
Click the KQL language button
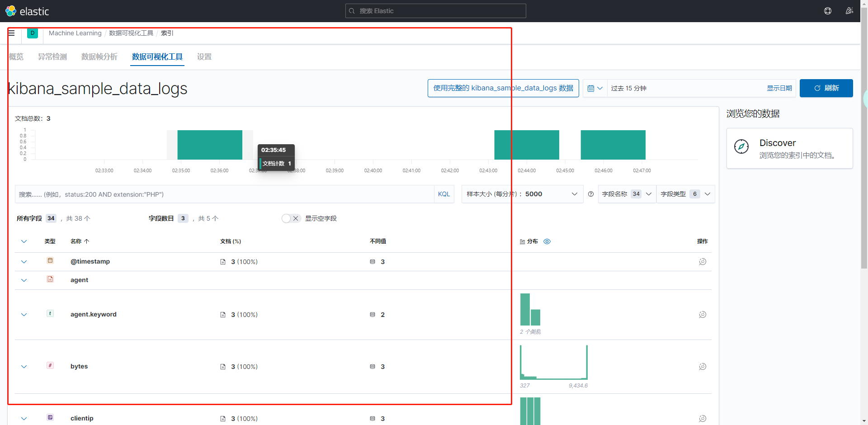444,194
